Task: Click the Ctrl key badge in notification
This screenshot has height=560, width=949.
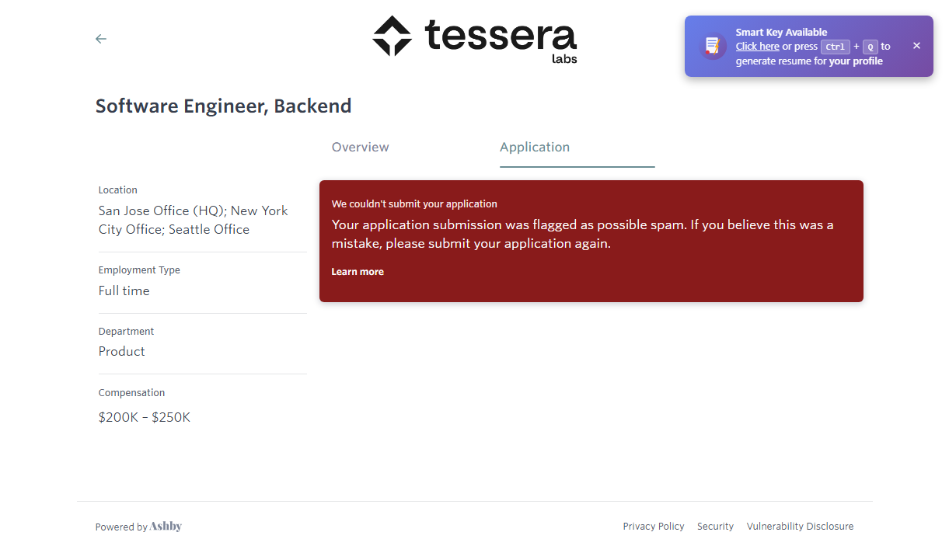Action: pos(836,47)
